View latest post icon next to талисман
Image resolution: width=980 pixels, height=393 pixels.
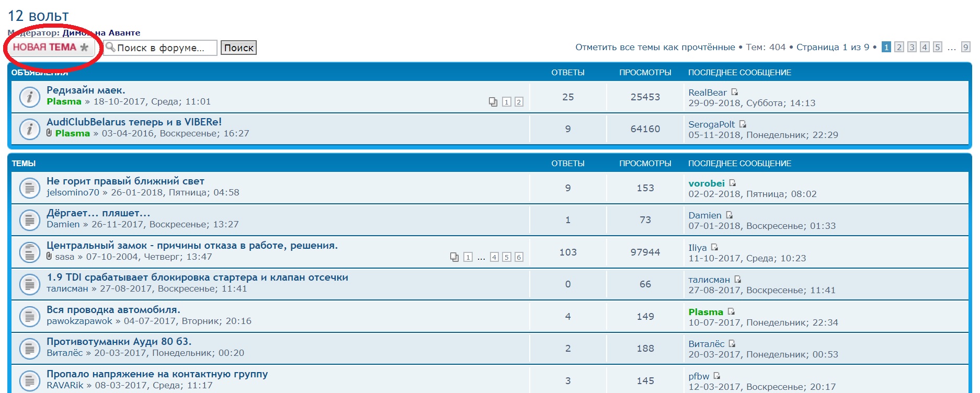coord(737,279)
